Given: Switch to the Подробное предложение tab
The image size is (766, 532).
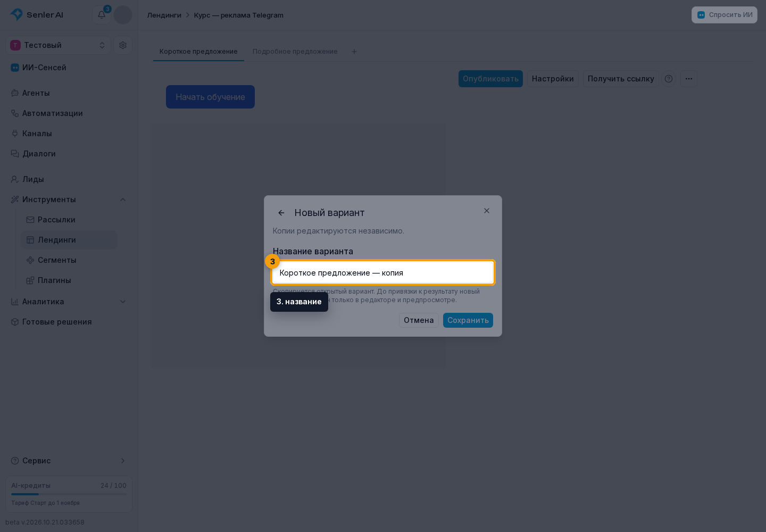Looking at the screenshot, I should [295, 52].
